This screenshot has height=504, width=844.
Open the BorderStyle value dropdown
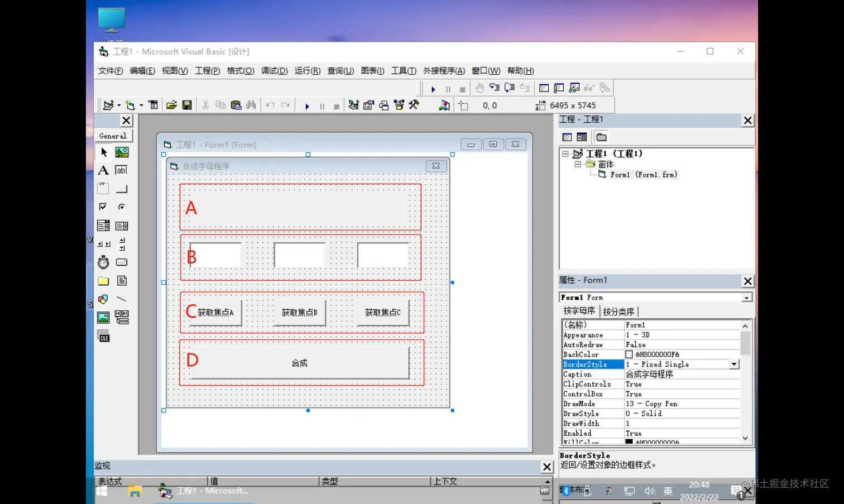[x=735, y=364]
